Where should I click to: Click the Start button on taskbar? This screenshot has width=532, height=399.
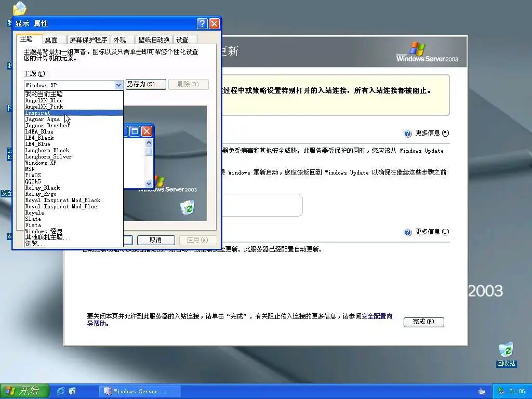coord(24,391)
